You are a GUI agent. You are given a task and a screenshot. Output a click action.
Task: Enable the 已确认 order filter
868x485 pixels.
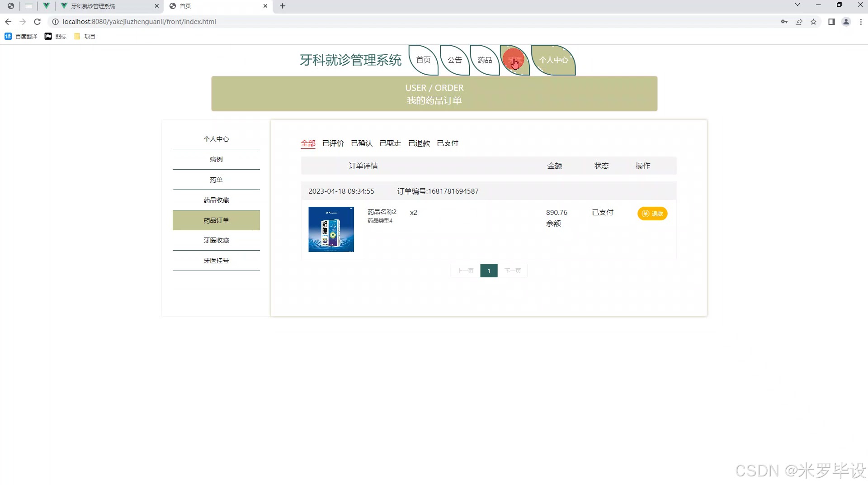(361, 143)
